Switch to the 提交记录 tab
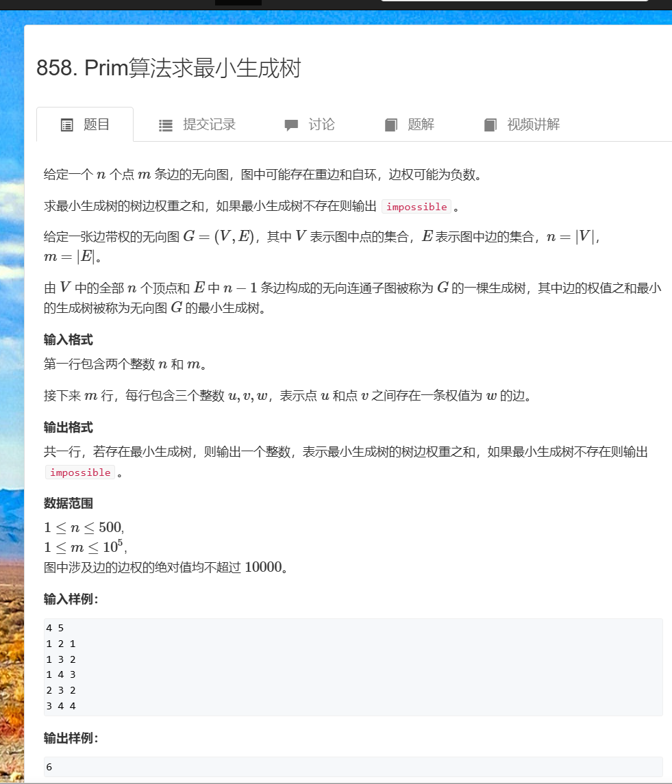Screen dimensions: 672x784 [197, 125]
